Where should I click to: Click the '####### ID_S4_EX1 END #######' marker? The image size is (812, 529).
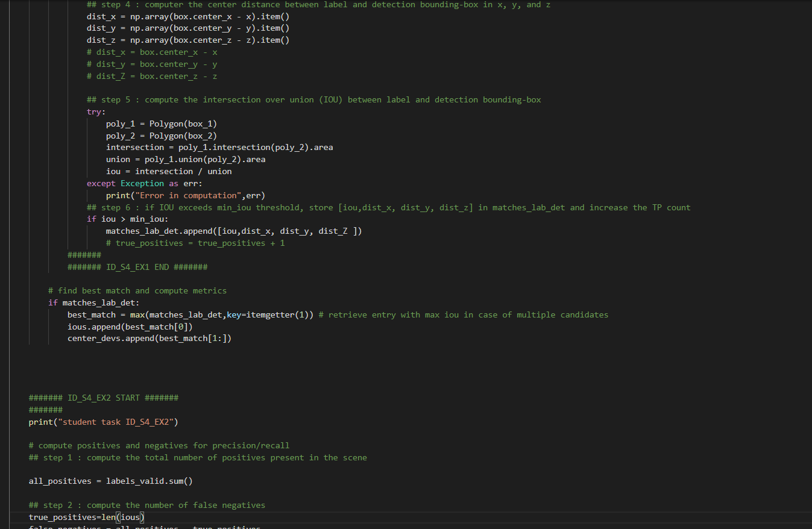coord(137,268)
